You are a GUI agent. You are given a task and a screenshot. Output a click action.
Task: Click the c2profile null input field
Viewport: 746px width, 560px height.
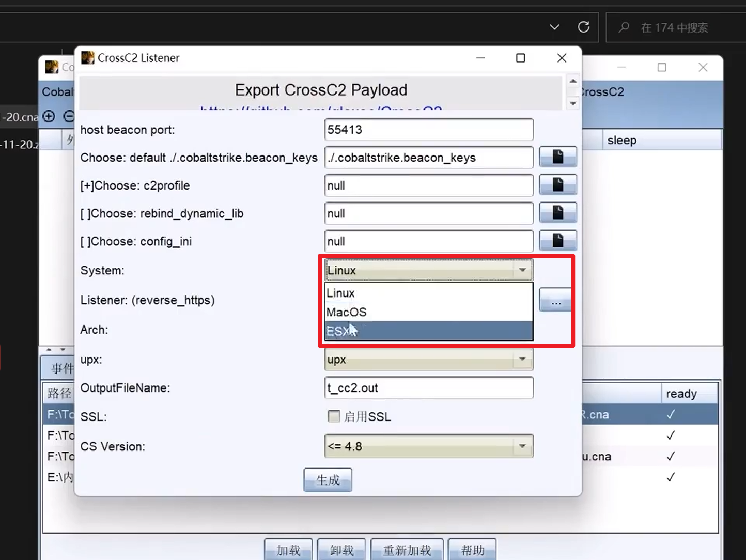(x=429, y=185)
